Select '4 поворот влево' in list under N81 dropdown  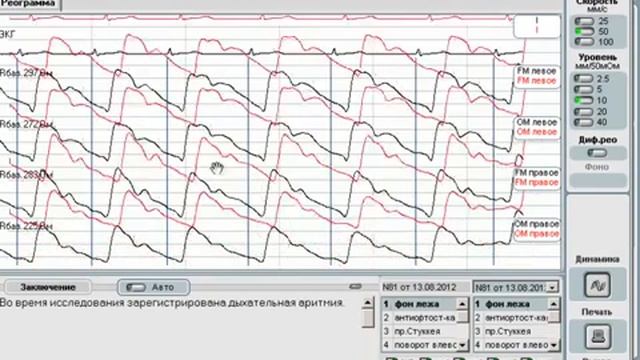tap(511, 345)
